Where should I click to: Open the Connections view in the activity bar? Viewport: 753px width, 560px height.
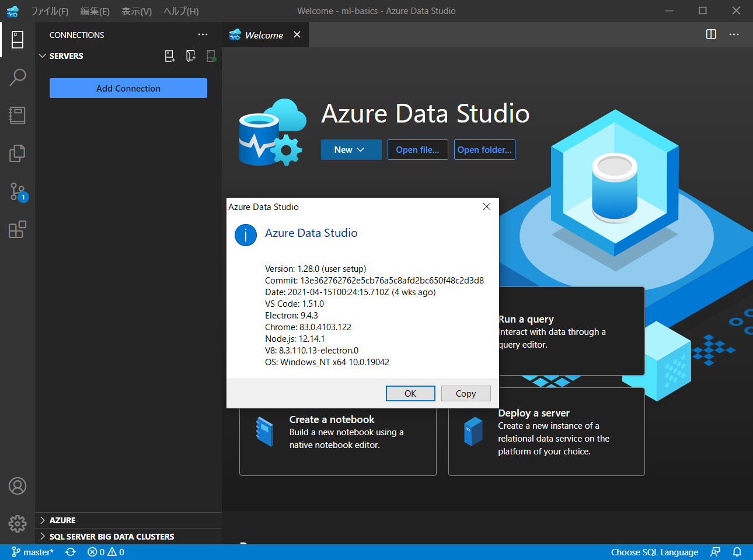point(17,40)
